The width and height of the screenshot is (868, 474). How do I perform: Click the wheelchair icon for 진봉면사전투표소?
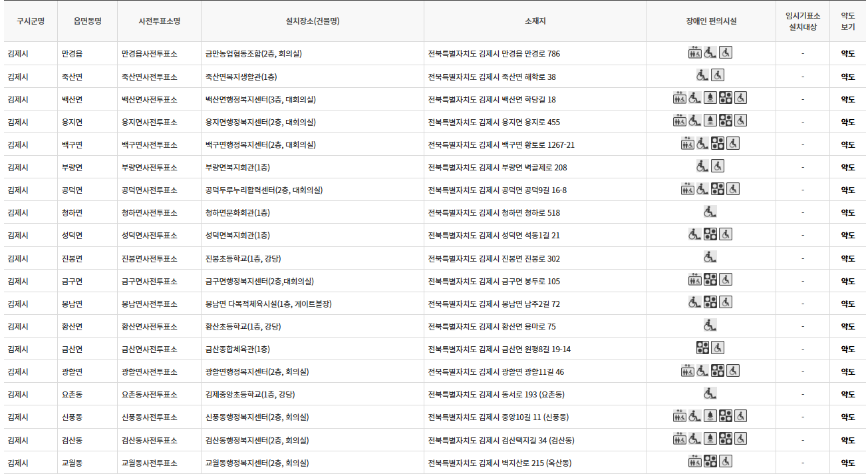[x=710, y=256]
